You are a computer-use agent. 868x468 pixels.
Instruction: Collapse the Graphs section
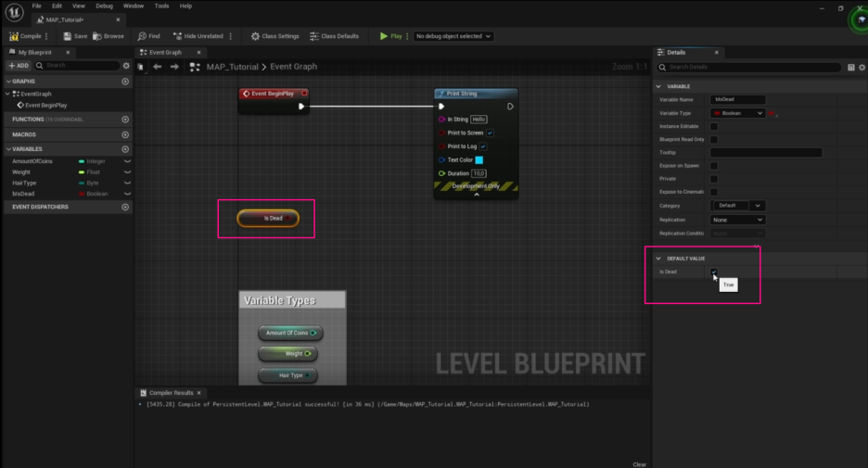click(x=8, y=82)
